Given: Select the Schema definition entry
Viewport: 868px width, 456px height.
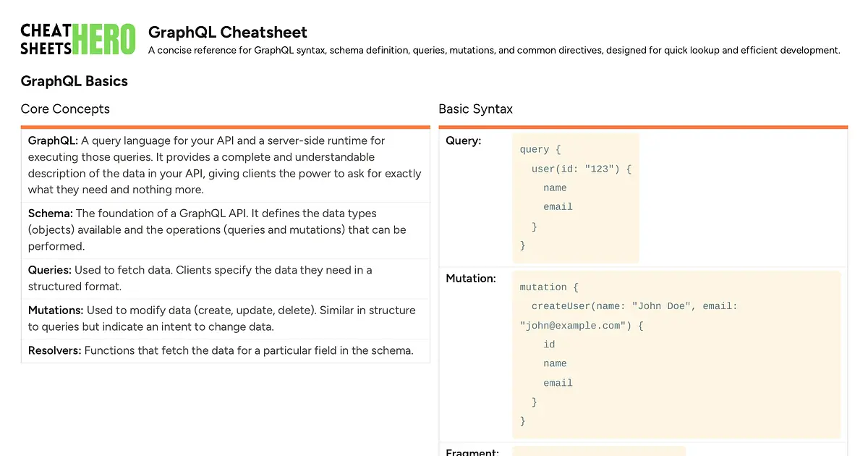Looking at the screenshot, I should (x=224, y=229).
